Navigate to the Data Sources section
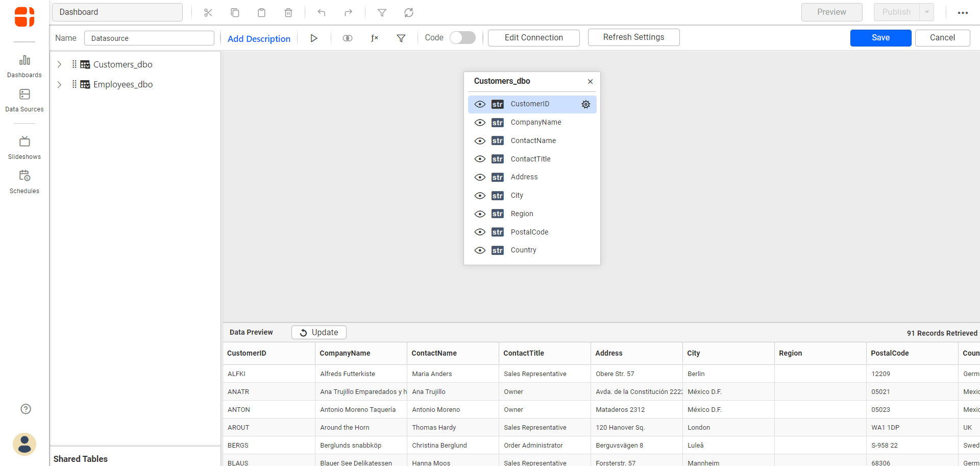The width and height of the screenshot is (980, 466). click(24, 100)
